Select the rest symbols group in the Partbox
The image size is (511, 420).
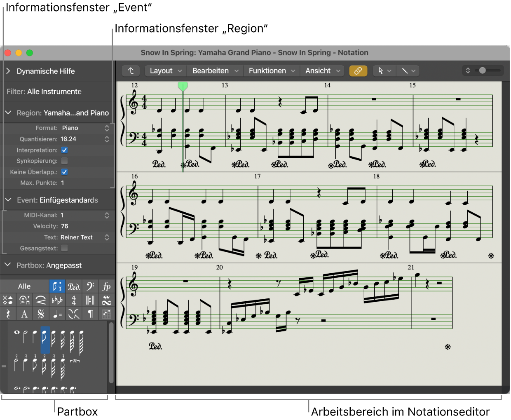pos(7,314)
